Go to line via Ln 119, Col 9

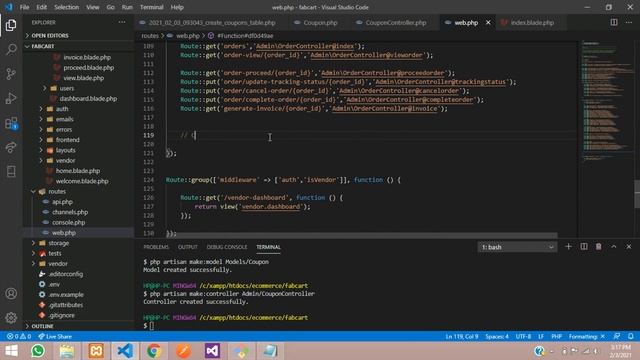click(462, 336)
